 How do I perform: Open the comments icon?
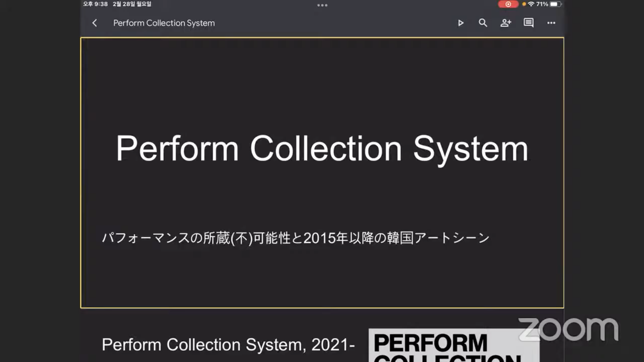click(528, 23)
